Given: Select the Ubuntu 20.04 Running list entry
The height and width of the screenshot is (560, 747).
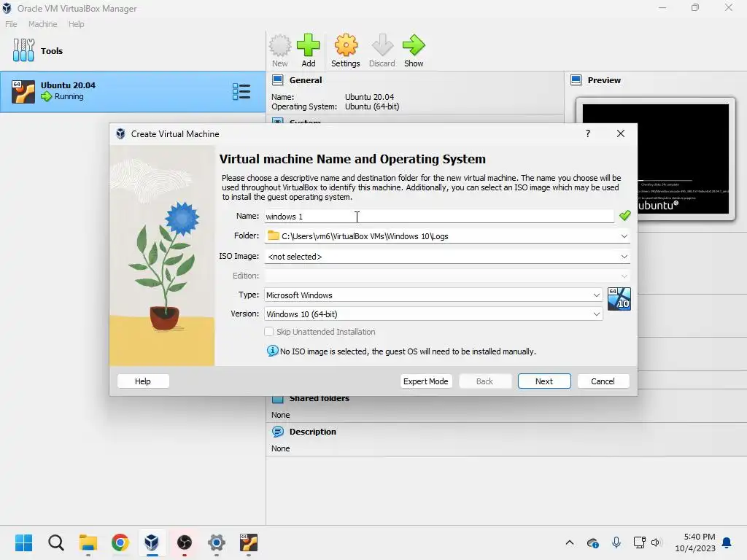Looking at the screenshot, I should pos(133,91).
